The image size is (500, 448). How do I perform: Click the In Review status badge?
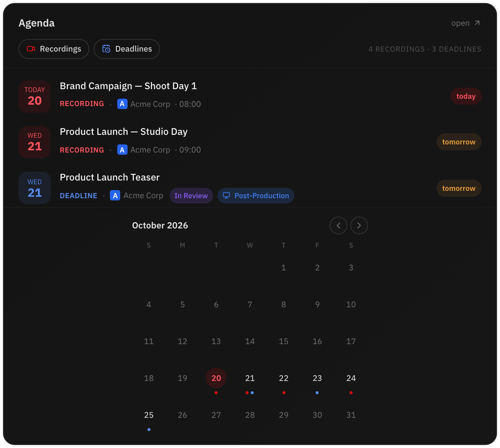point(191,196)
